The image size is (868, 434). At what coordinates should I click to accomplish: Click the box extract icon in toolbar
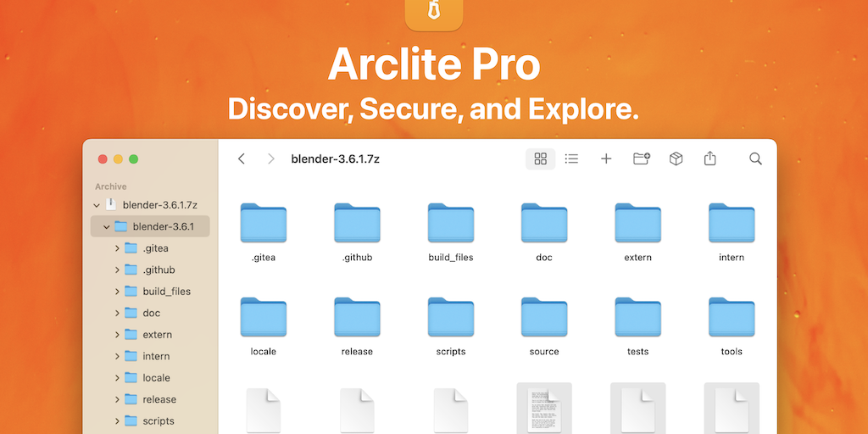click(676, 159)
